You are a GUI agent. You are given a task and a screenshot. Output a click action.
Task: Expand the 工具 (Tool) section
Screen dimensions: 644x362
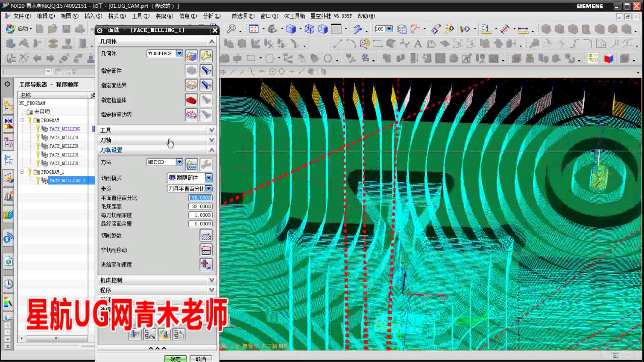212,130
